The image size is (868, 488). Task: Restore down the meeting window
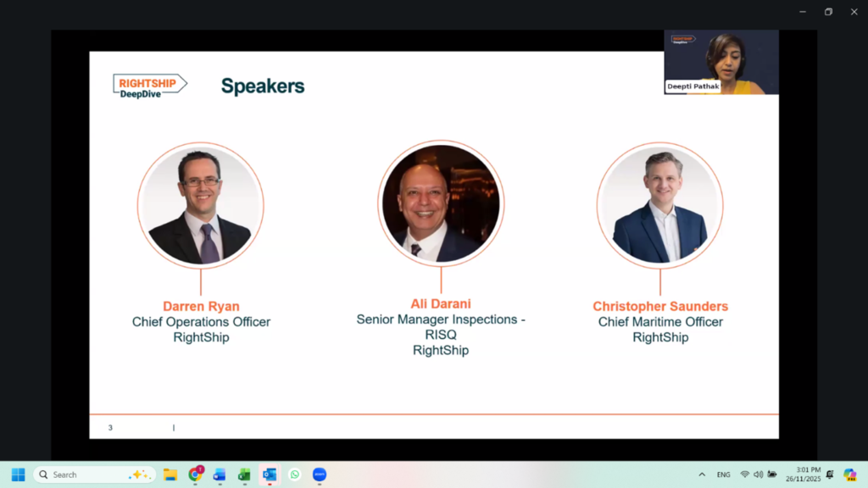pos(828,12)
